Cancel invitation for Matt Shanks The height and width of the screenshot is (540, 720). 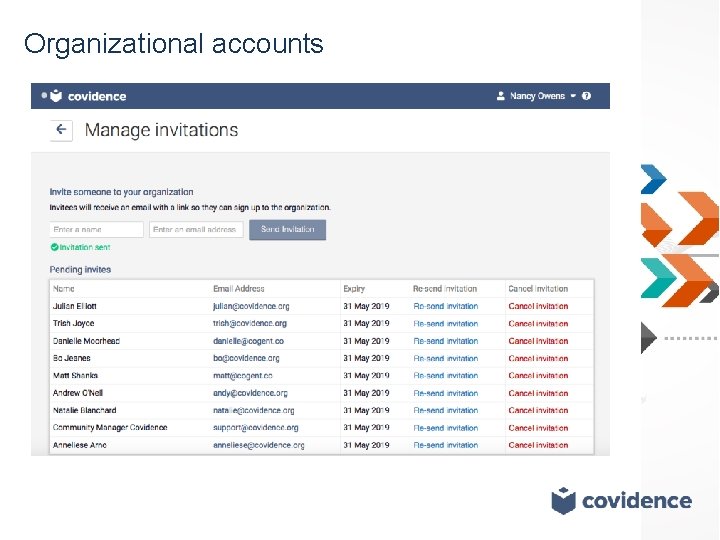538,376
